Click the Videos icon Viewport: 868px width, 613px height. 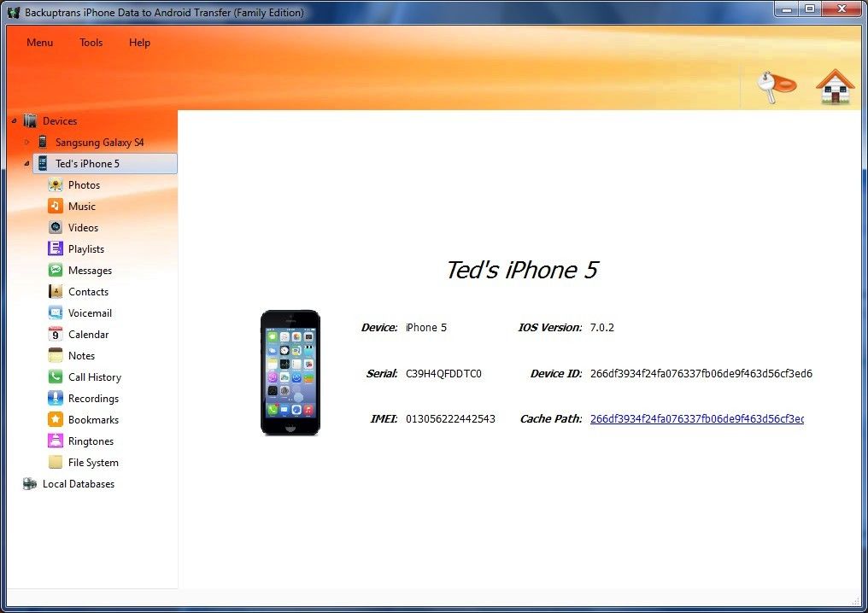pyautogui.click(x=56, y=227)
